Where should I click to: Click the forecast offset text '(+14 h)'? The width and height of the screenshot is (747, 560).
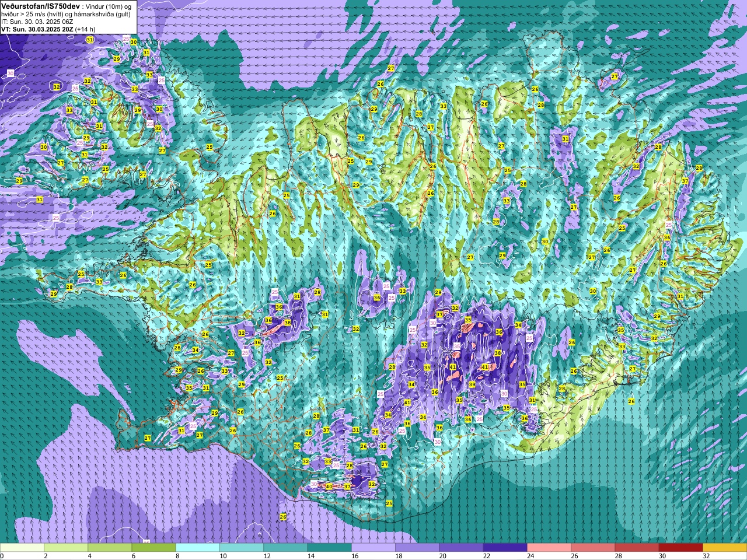click(x=85, y=29)
